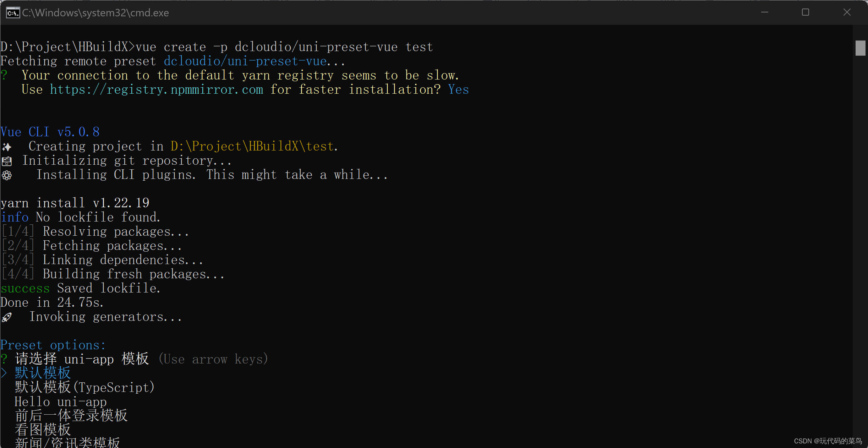
Task: Select the 默认模板 option
Action: coord(43,373)
